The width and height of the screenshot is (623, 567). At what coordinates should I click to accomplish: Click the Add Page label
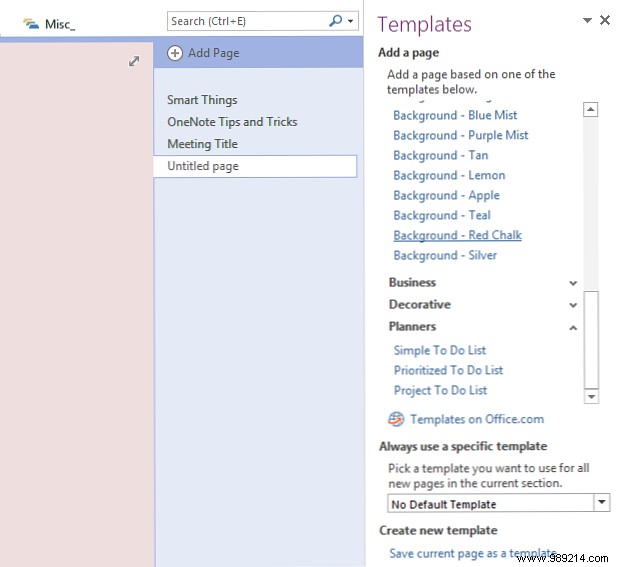[214, 53]
